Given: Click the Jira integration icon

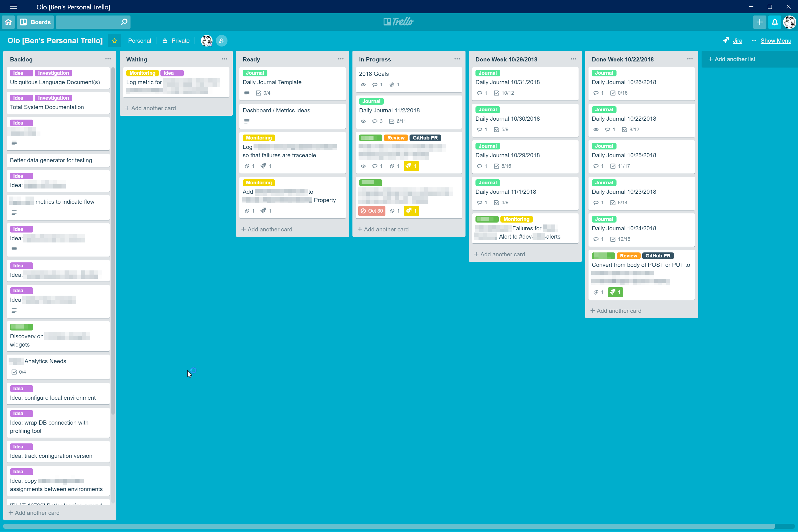Looking at the screenshot, I should coord(726,40).
